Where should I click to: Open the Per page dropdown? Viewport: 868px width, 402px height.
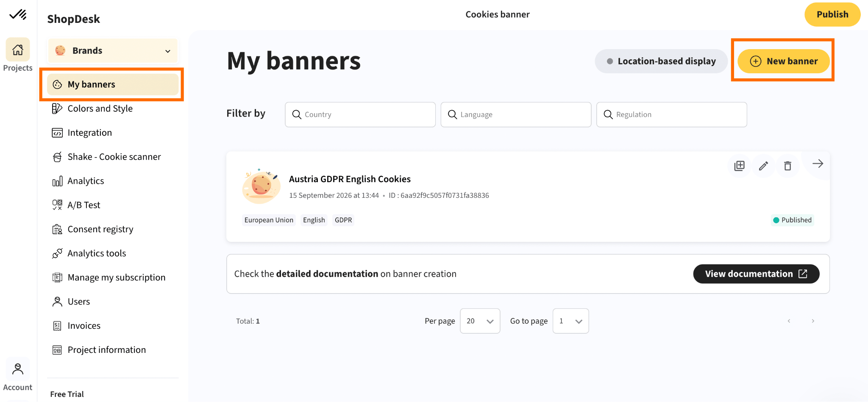[x=480, y=321]
